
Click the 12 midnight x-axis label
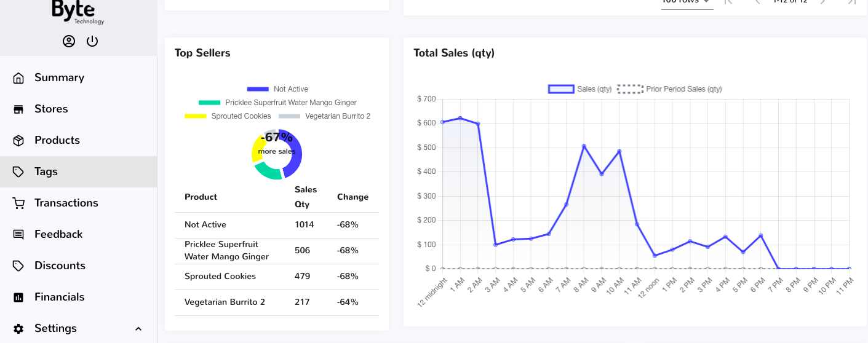pyautogui.click(x=434, y=293)
